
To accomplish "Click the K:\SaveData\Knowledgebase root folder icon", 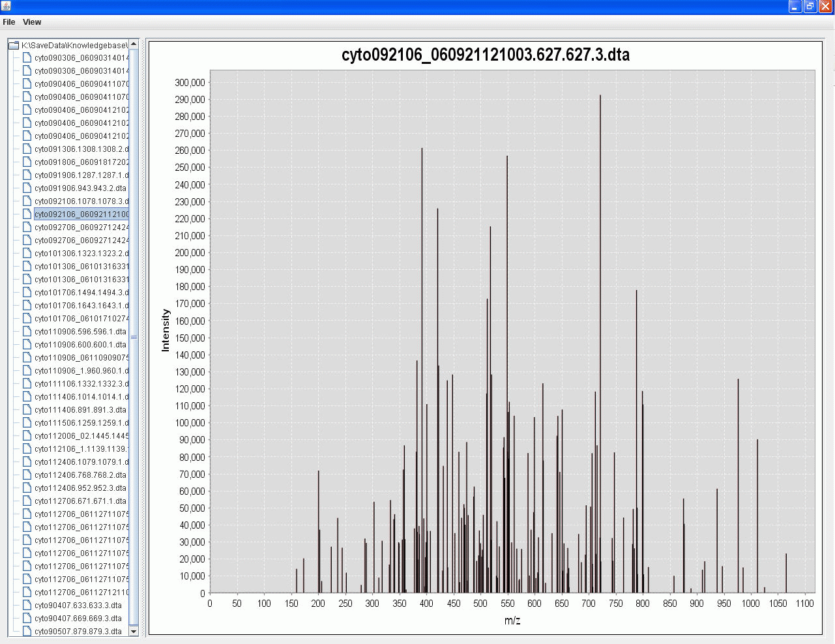I will pyautogui.click(x=13, y=45).
